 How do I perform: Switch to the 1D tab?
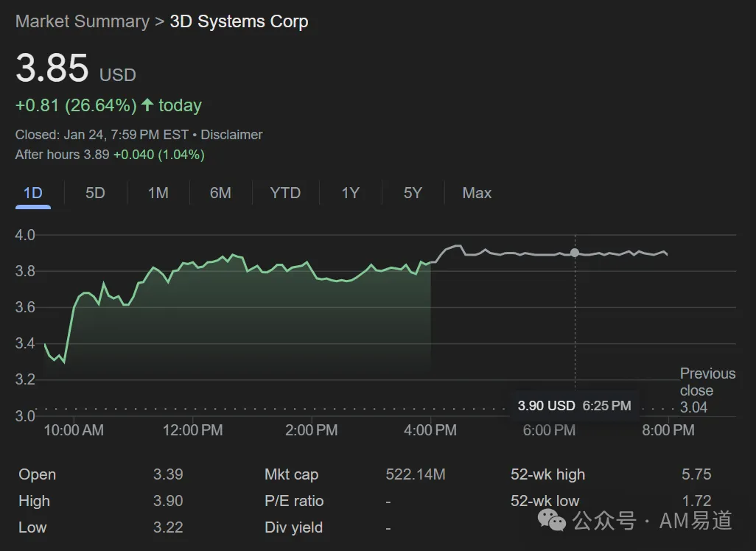(x=33, y=193)
